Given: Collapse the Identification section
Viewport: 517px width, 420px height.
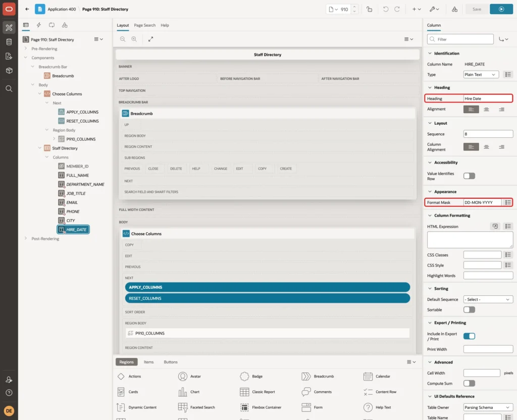Looking at the screenshot, I should (x=430, y=54).
